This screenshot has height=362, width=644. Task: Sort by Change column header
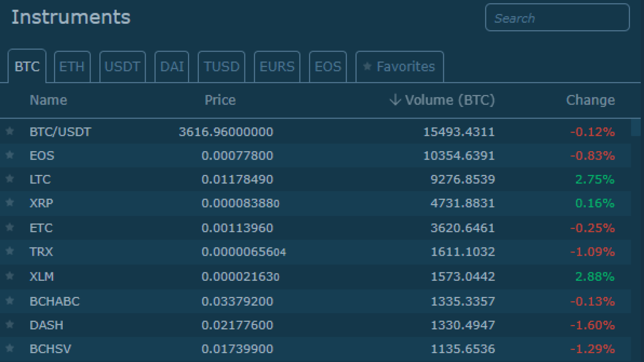pos(590,100)
